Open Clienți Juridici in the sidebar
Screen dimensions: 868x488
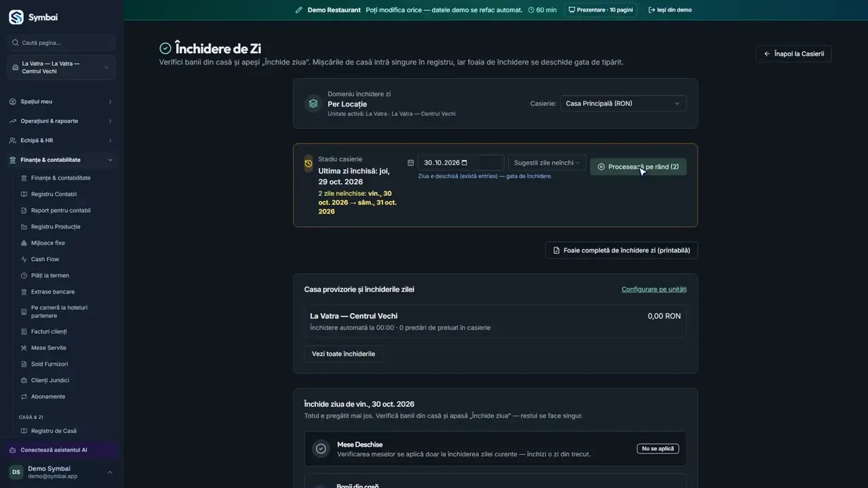point(50,380)
